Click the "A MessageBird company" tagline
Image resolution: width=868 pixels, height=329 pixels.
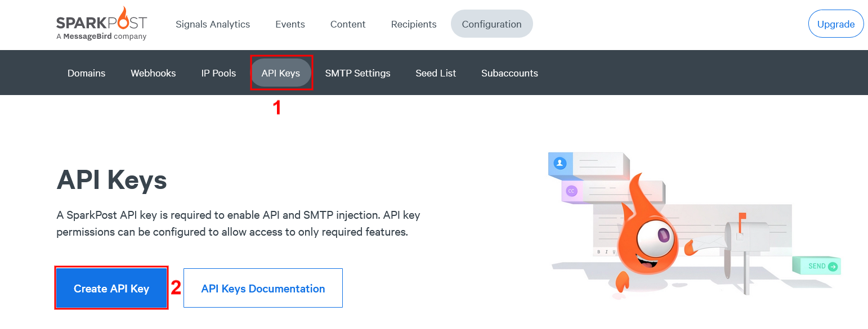point(101,37)
